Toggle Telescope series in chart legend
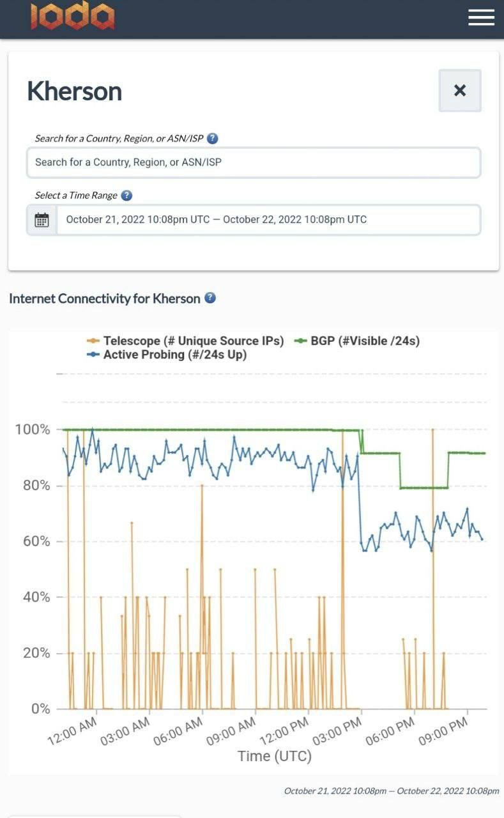 pos(193,341)
